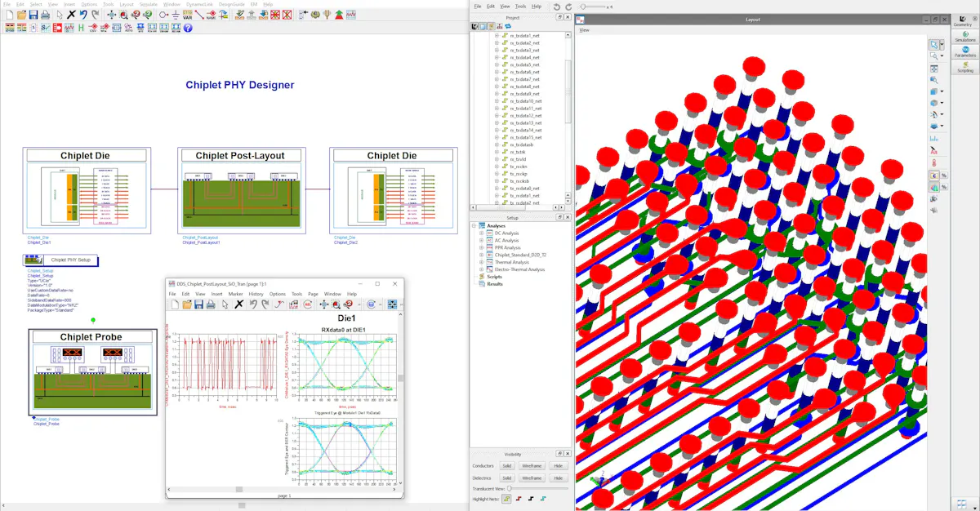Click Print icon in schematic main toolbar
The height and width of the screenshot is (511, 980).
click(x=45, y=15)
